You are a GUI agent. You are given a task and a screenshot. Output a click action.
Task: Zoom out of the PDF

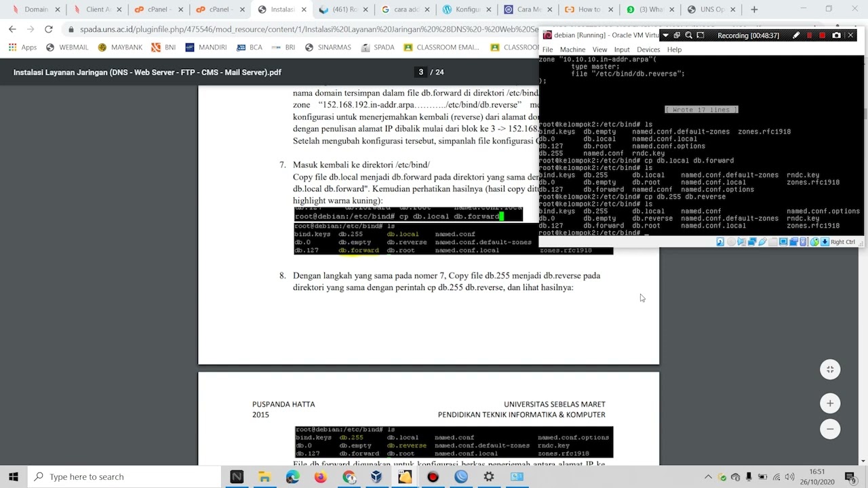click(x=830, y=429)
